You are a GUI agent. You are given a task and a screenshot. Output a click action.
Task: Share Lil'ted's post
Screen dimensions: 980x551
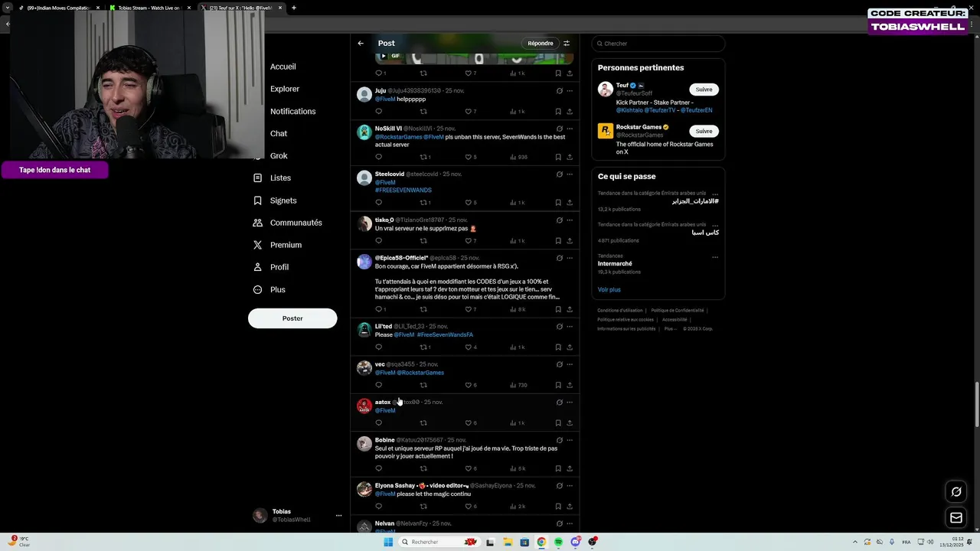point(570,347)
